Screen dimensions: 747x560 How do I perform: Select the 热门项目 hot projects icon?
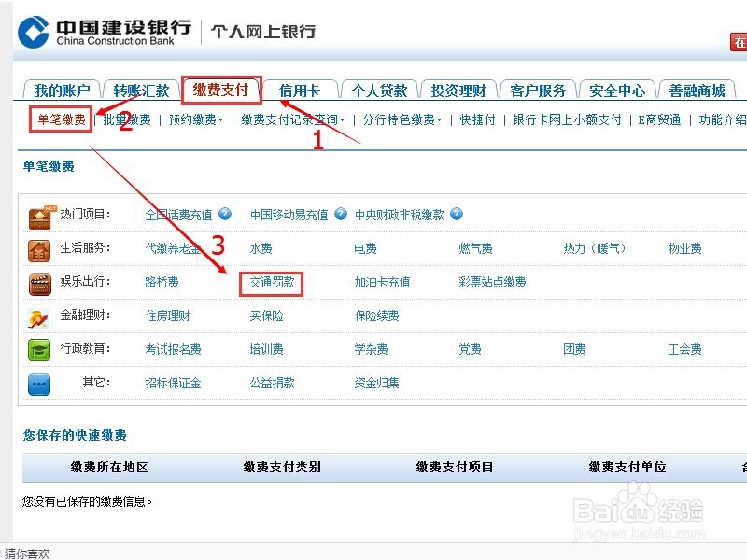pos(38,214)
